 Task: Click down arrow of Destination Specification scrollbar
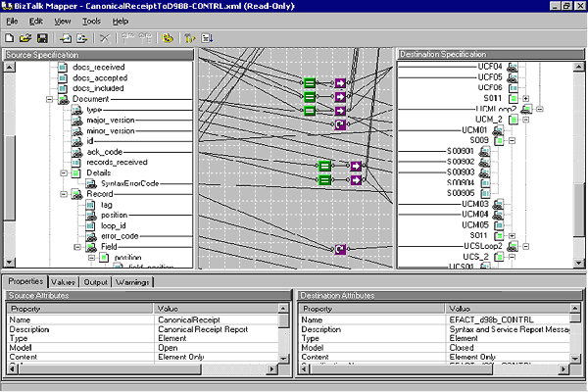pos(578,263)
